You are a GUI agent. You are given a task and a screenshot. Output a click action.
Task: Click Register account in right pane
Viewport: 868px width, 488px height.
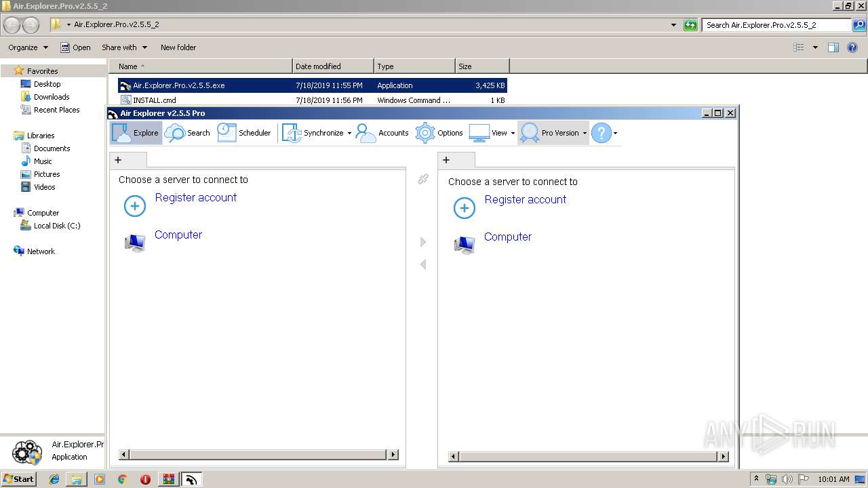525,200
